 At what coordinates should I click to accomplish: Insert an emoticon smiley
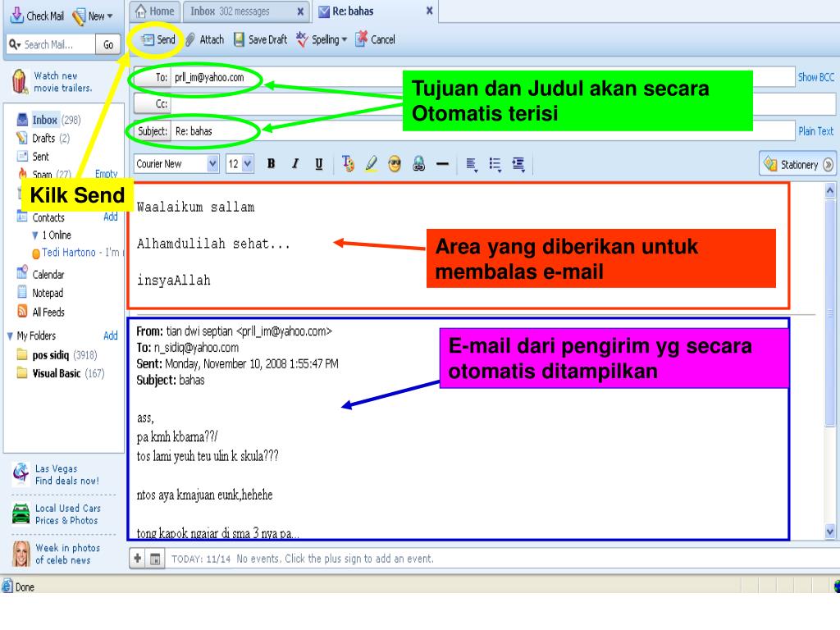(395, 164)
